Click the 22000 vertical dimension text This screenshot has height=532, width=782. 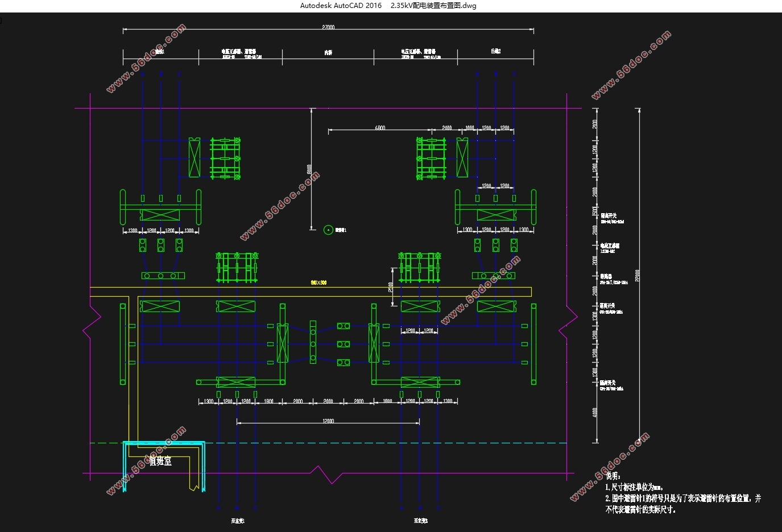click(638, 275)
